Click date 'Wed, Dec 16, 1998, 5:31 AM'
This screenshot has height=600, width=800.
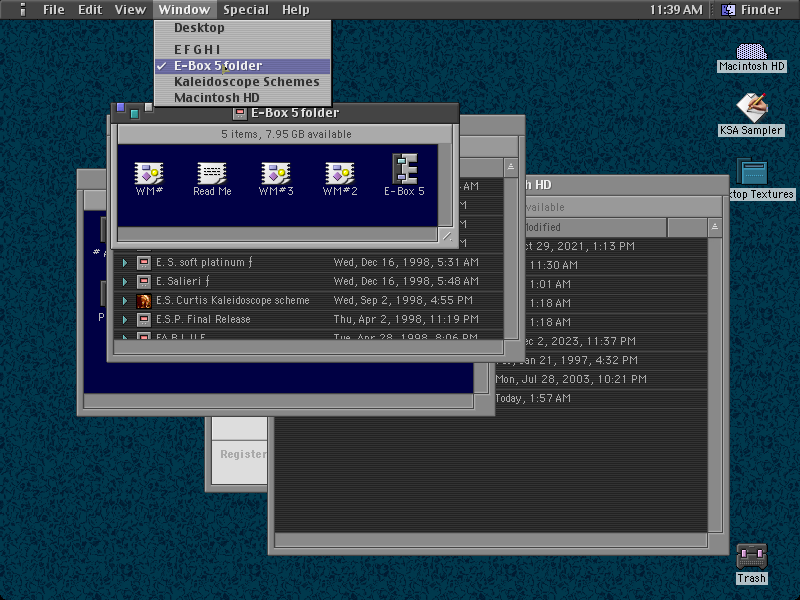point(406,262)
